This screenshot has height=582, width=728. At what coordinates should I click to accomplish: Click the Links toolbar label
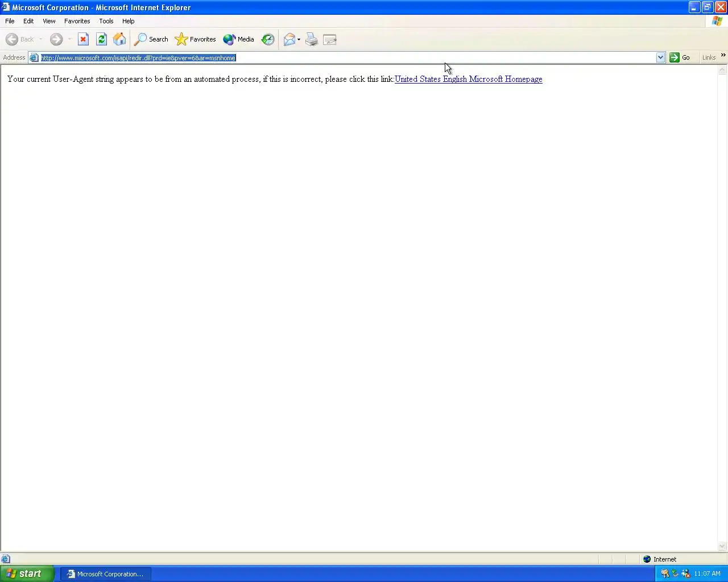tap(709, 57)
